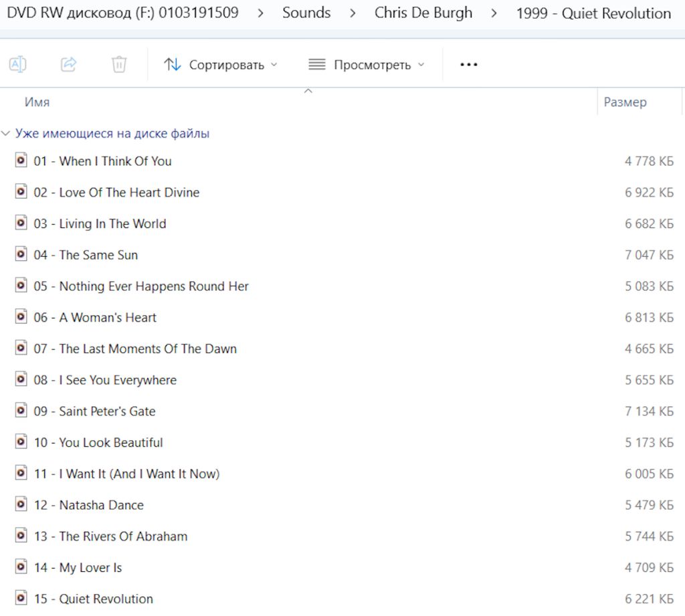The height and width of the screenshot is (616, 685).
Task: Navigate to Sounds folder in breadcrumb
Action: (306, 13)
